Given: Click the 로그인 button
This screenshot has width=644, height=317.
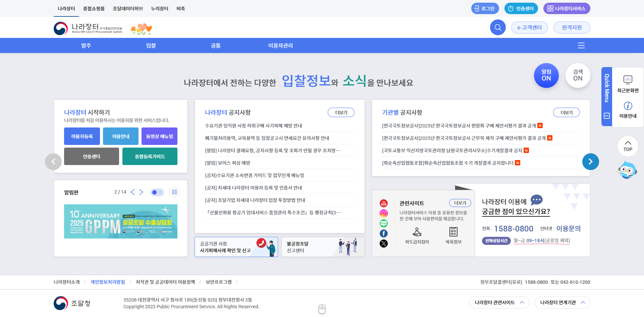Looking at the screenshot, I should [x=485, y=8].
